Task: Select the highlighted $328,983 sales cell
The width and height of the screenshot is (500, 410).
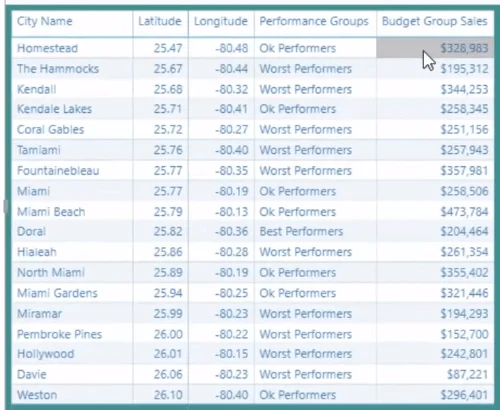Action: [435, 48]
